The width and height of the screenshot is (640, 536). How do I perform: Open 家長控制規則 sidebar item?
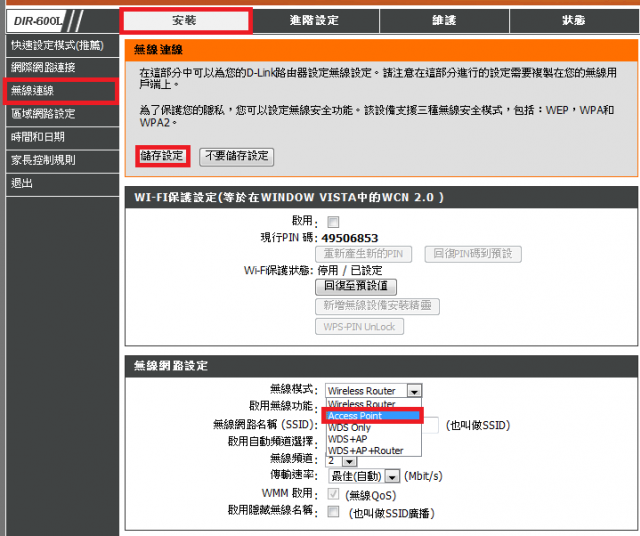(x=62, y=160)
